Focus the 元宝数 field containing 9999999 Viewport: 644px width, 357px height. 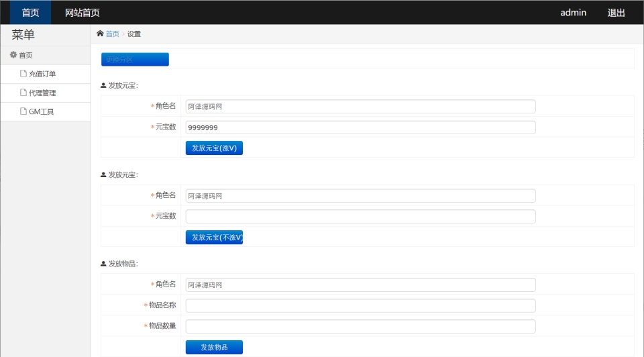point(360,127)
